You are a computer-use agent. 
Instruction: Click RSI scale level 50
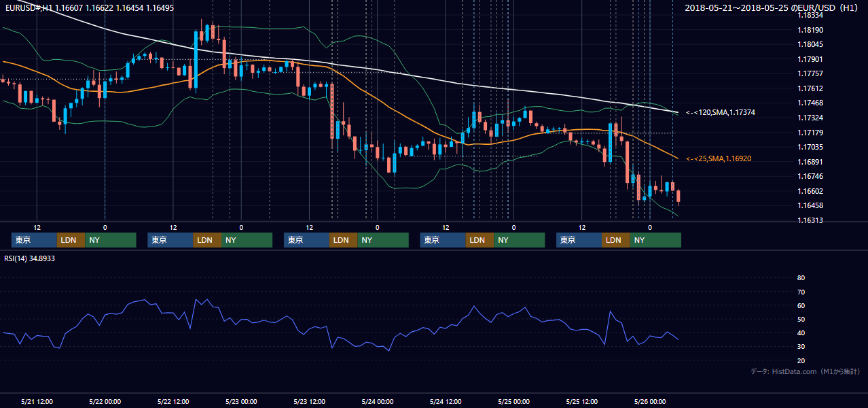[801, 319]
